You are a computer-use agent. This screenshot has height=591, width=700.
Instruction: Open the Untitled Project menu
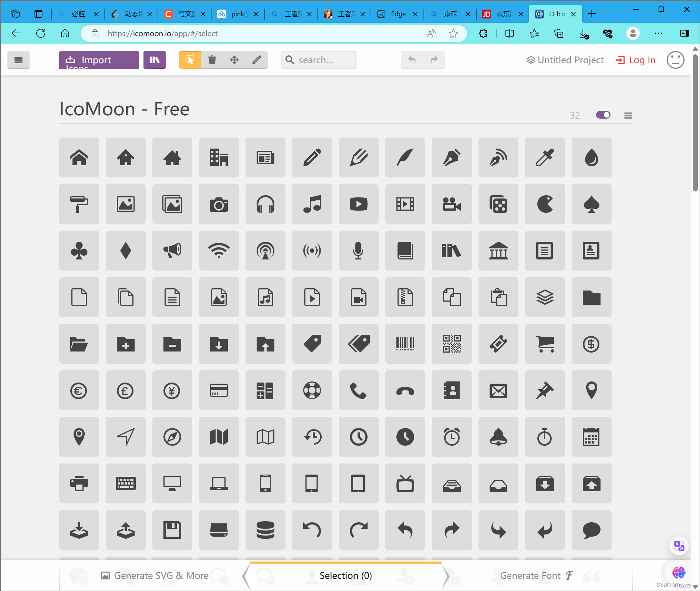[x=565, y=60]
